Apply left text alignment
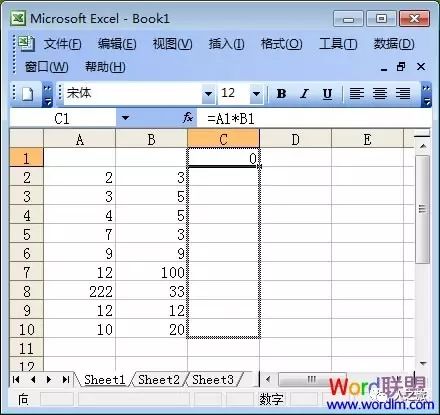Image resolution: width=440 pixels, height=415 pixels. [x=356, y=94]
